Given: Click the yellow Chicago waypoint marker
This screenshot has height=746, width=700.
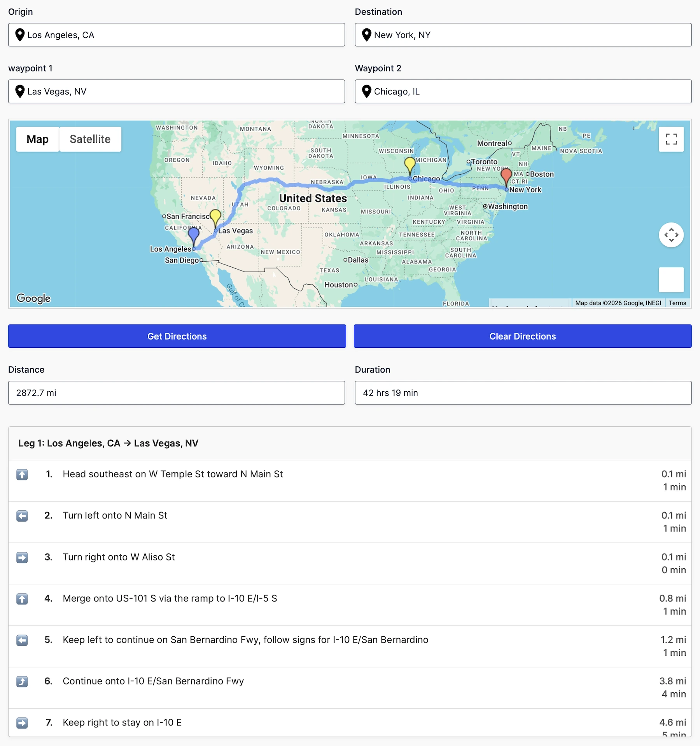Looking at the screenshot, I should point(410,167).
